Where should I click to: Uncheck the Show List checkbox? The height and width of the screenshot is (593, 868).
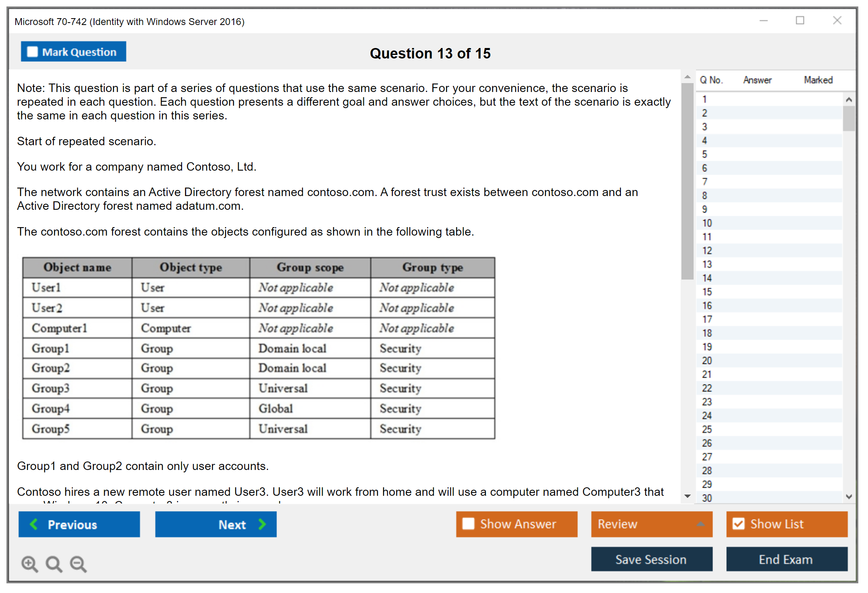(x=738, y=524)
